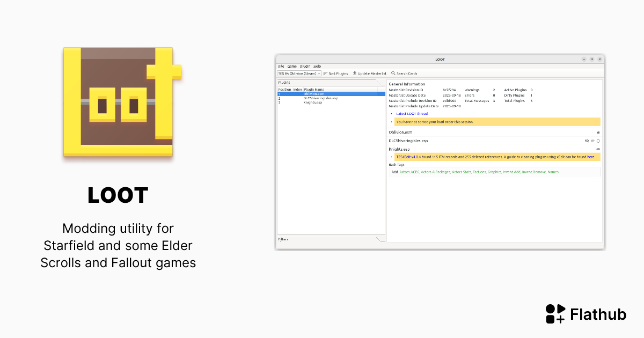This screenshot has height=338, width=644.
Task: Click the Search Cards magnifier icon
Action: pos(393,74)
